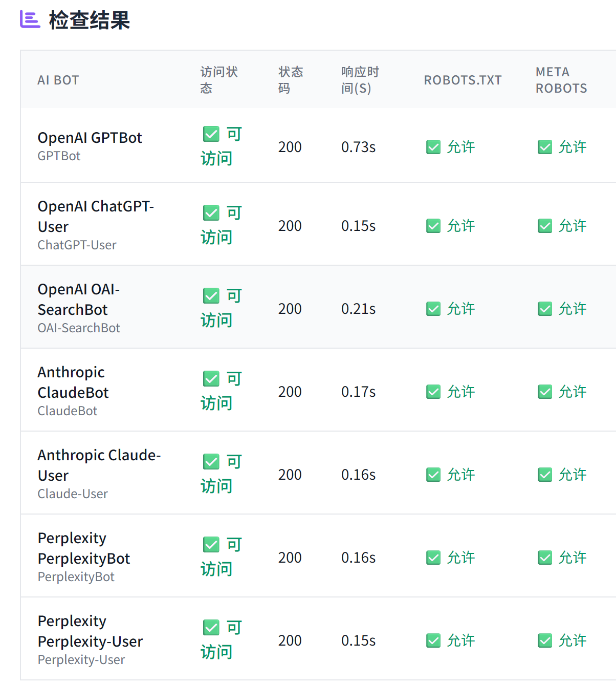Screen dimensions: 616x684
Task: Click ChatGPT-User robots.txt green check icon
Action: [433, 226]
